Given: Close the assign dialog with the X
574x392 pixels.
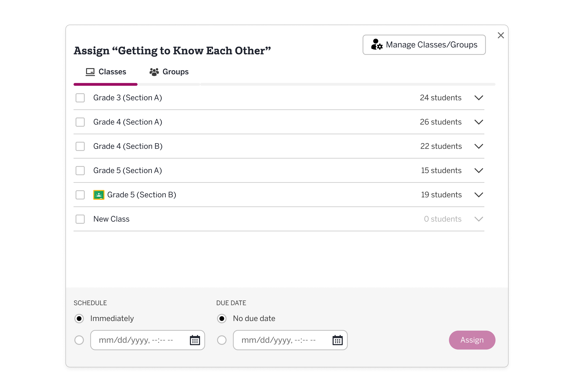Looking at the screenshot, I should click(501, 36).
